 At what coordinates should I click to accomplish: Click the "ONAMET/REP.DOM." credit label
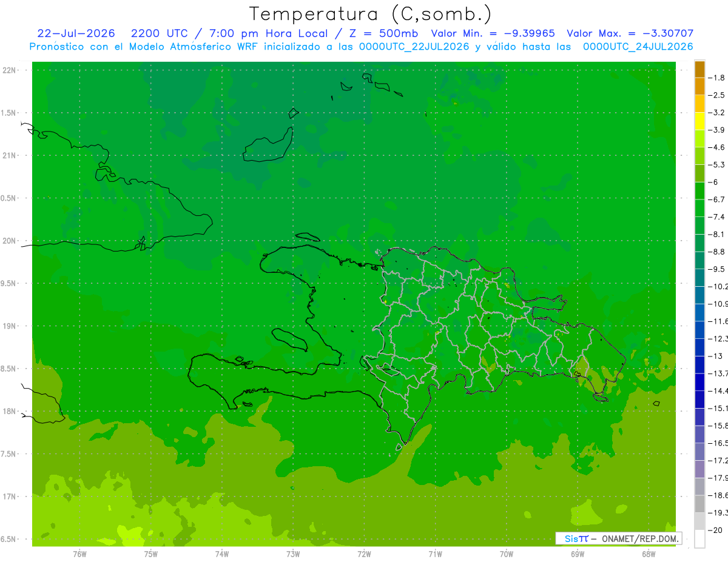[x=641, y=538]
